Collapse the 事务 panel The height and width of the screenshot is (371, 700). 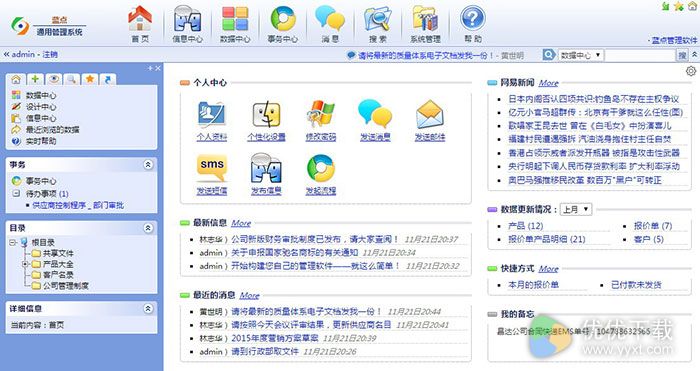148,165
